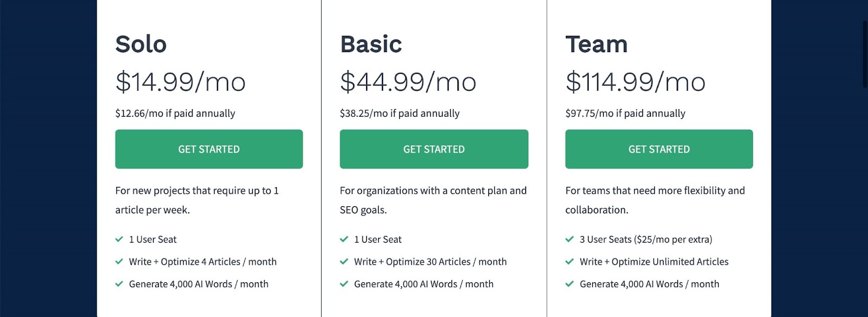Image resolution: width=868 pixels, height=317 pixels.
Task: Click the checkmark beside Basic's 1 User Seat
Action: (x=344, y=239)
